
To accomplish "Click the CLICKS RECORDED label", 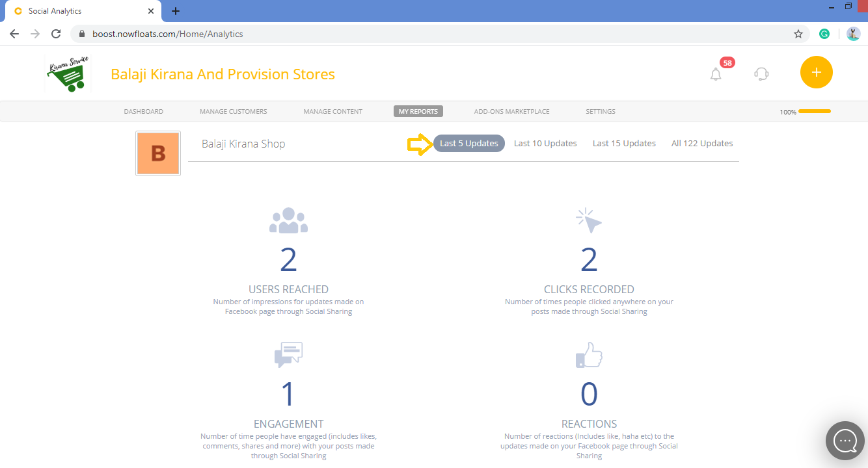I will click(x=589, y=289).
